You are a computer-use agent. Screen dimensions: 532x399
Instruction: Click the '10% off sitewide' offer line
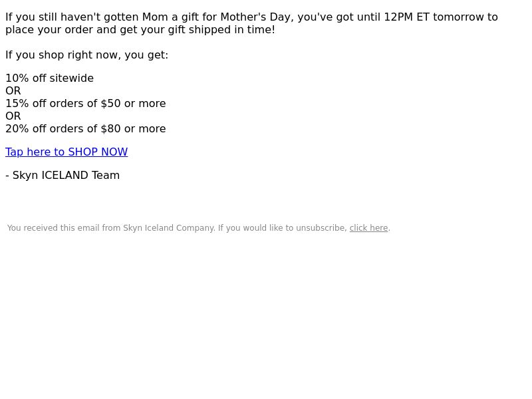coord(49,78)
